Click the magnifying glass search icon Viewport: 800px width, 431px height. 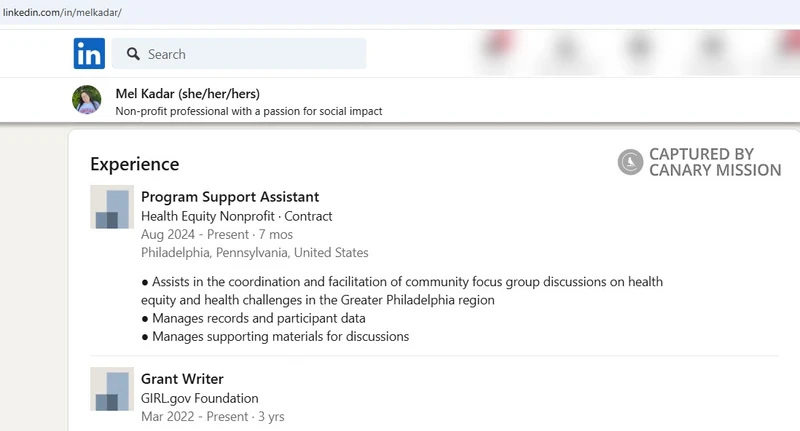pos(133,54)
